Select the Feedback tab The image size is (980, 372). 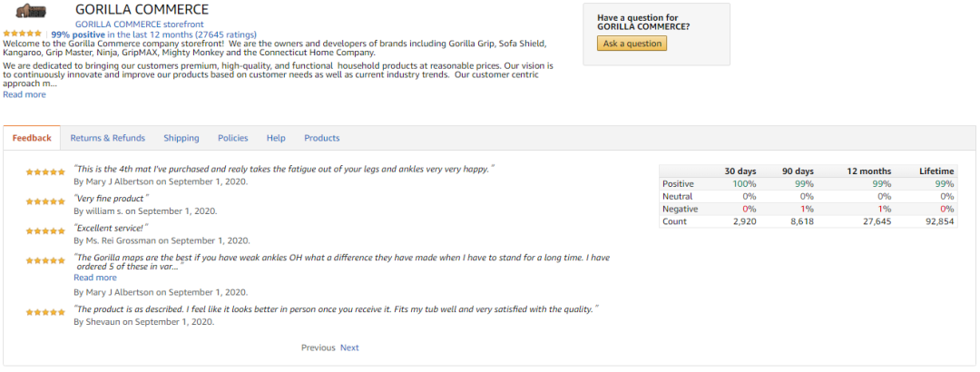click(x=32, y=138)
